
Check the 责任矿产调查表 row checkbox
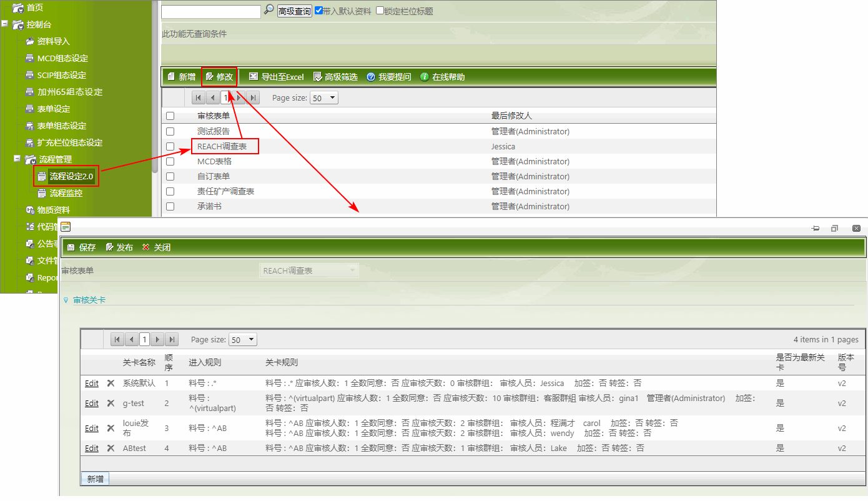pyautogui.click(x=170, y=191)
